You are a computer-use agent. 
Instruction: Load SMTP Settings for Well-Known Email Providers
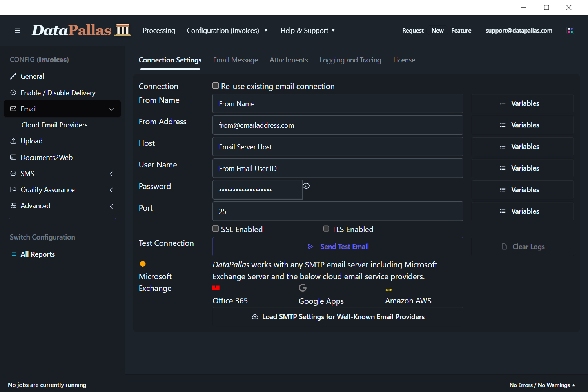[x=338, y=317]
